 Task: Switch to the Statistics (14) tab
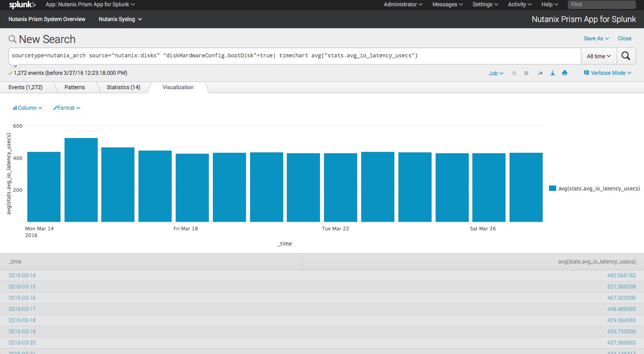123,87
